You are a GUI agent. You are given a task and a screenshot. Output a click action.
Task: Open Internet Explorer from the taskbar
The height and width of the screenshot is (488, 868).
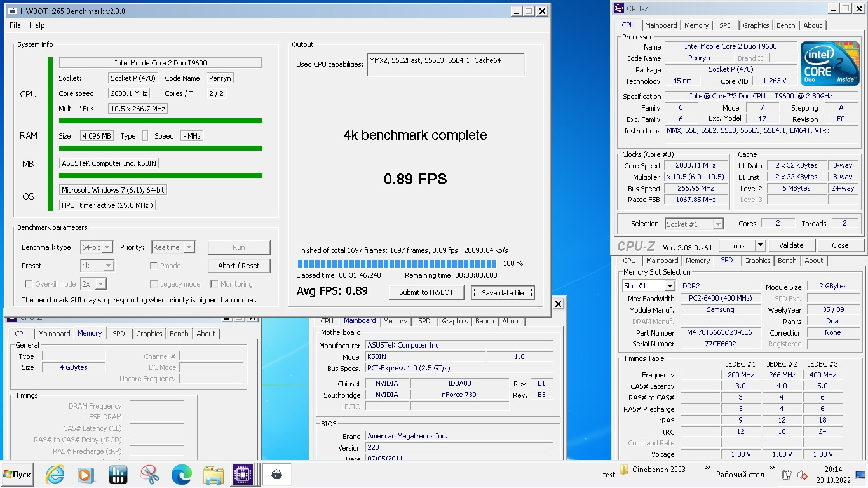(55, 475)
